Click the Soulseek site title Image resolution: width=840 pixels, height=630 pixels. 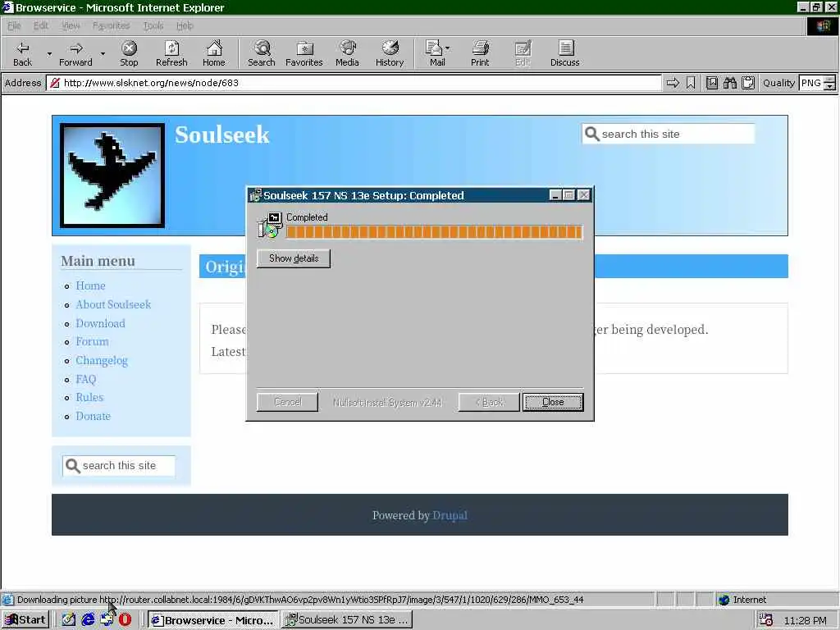221,135
